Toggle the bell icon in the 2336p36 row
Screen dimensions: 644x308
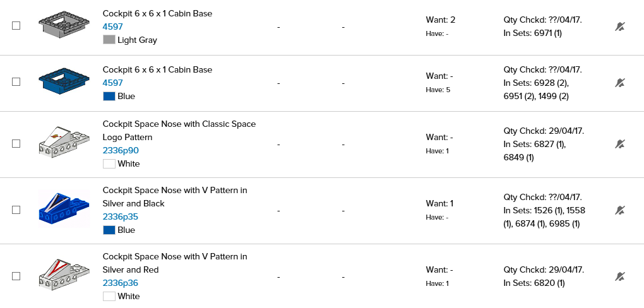[x=620, y=276]
